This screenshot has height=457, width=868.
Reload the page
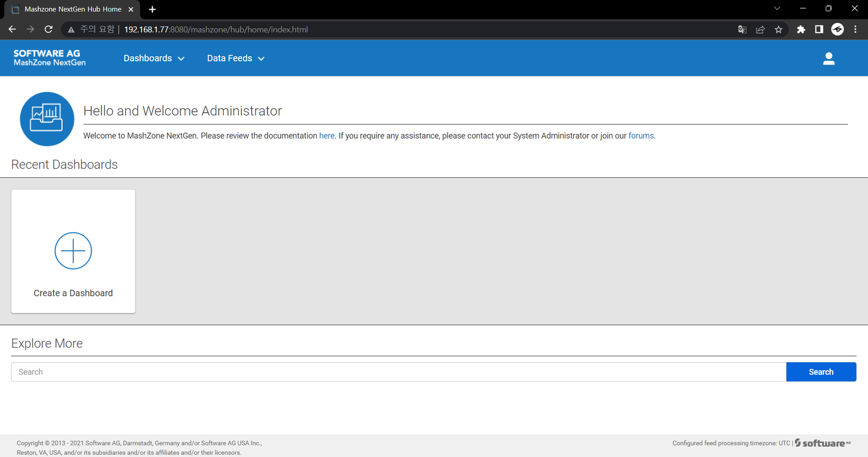click(48, 29)
